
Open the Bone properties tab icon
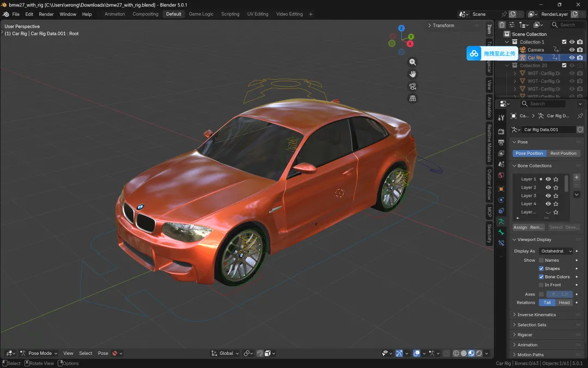click(x=501, y=232)
